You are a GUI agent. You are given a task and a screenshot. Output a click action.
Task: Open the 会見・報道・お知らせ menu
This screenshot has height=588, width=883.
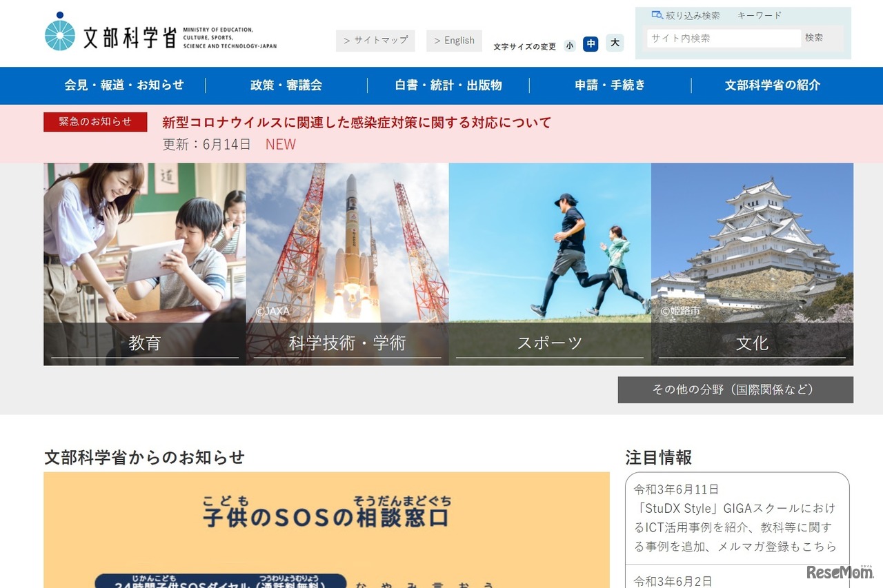click(x=125, y=85)
